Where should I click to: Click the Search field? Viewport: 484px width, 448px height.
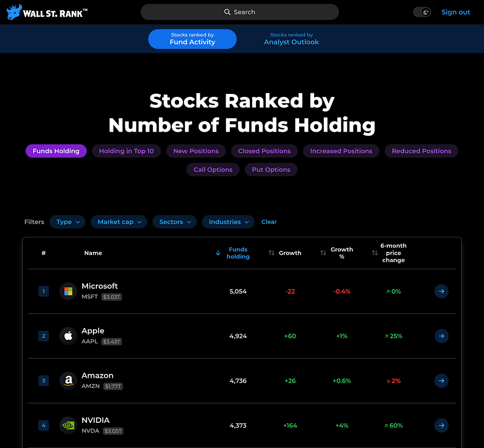(x=240, y=12)
